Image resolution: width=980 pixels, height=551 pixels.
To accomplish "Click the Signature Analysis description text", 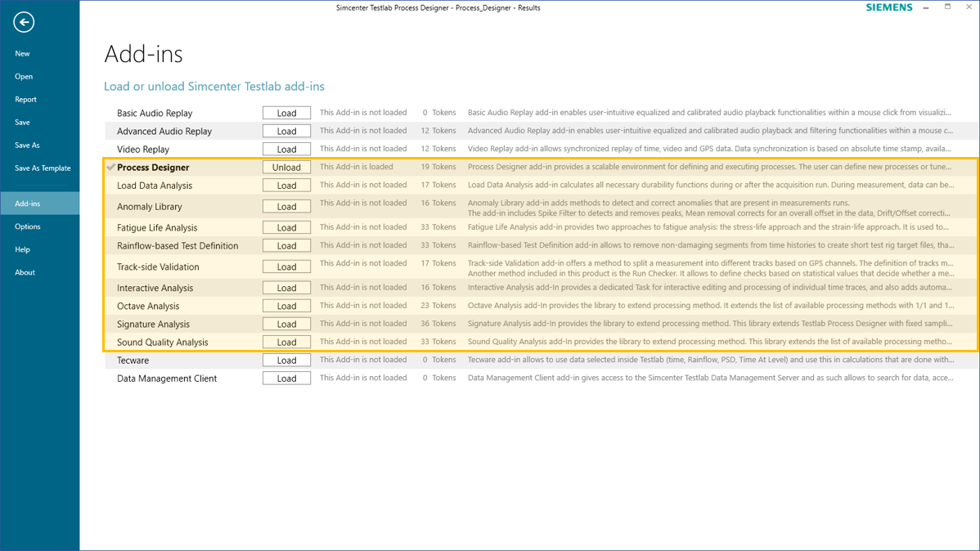I will coord(709,325).
